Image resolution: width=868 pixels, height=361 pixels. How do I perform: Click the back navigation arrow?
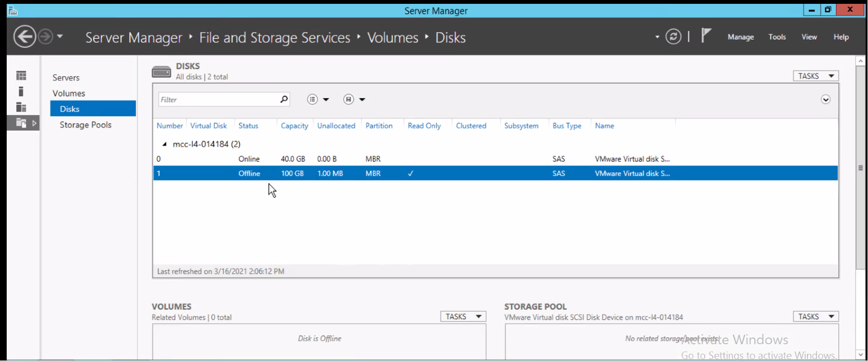point(24,37)
